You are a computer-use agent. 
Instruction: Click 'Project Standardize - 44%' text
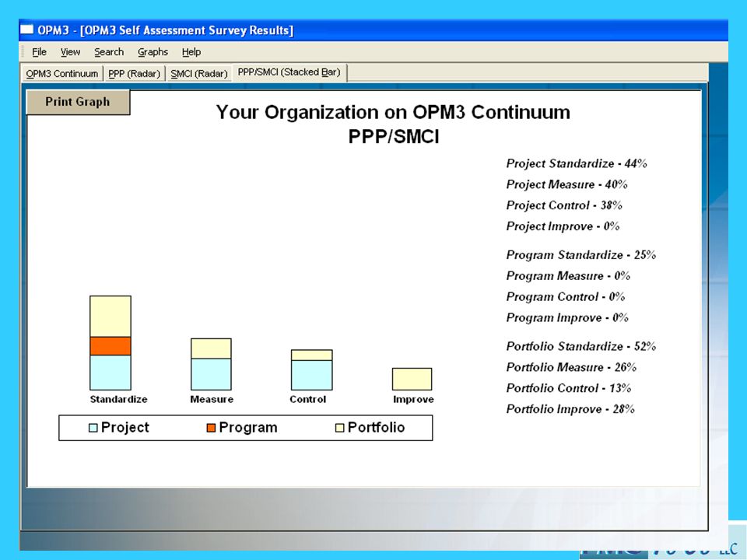click(577, 164)
